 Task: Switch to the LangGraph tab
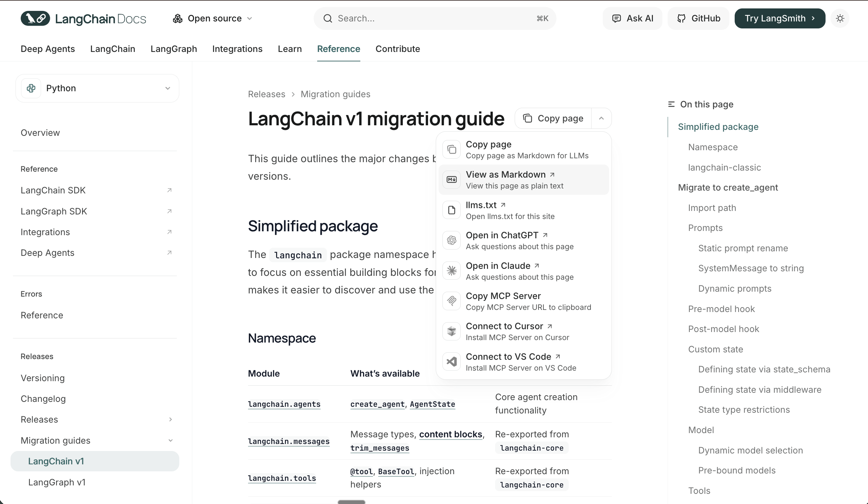tap(174, 49)
